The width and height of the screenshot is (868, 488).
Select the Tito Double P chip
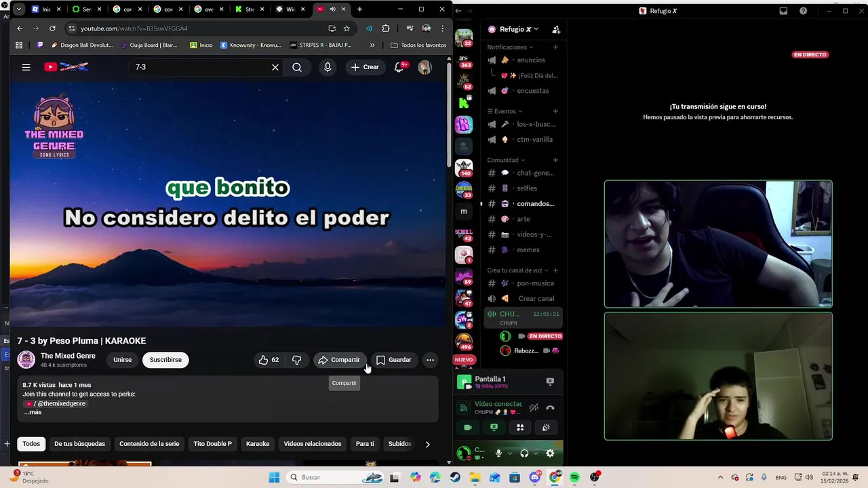pos(213,444)
